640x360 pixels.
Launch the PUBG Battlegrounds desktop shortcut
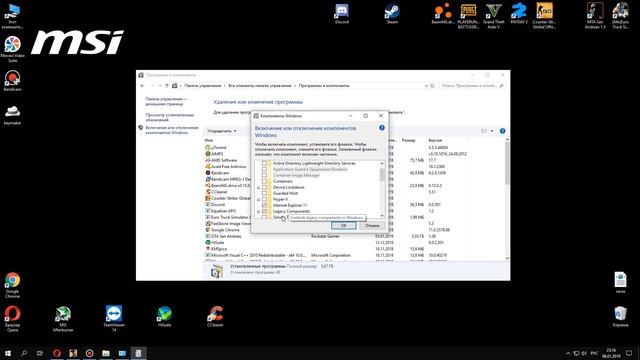(468, 16)
